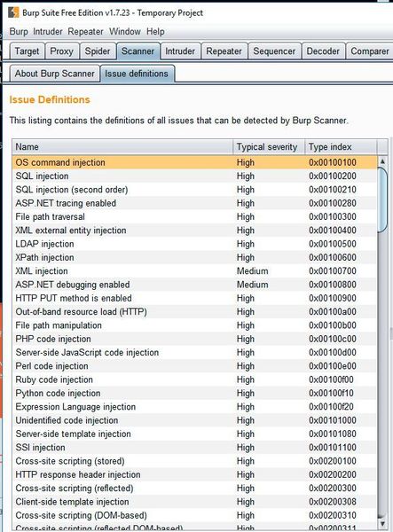
Task: Select the File path manipulation row
Action: 194,325
